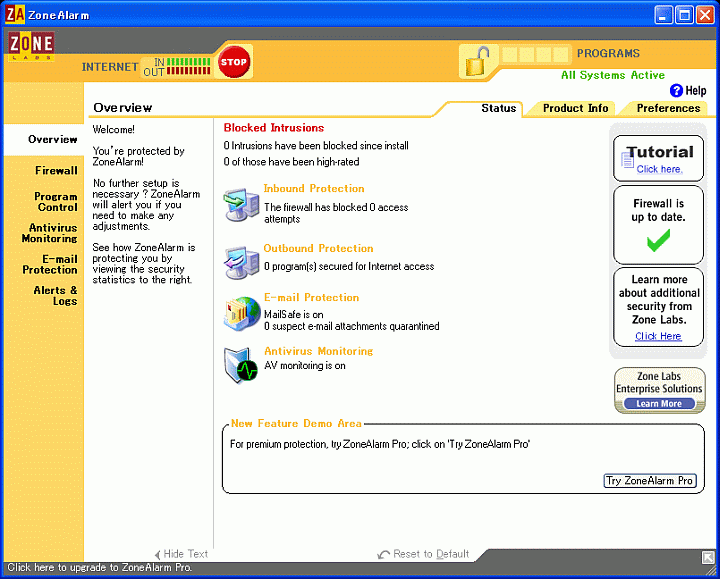The image size is (720, 579).
Task: Click Learn More on Enterprise Solutions
Action: tap(658, 404)
